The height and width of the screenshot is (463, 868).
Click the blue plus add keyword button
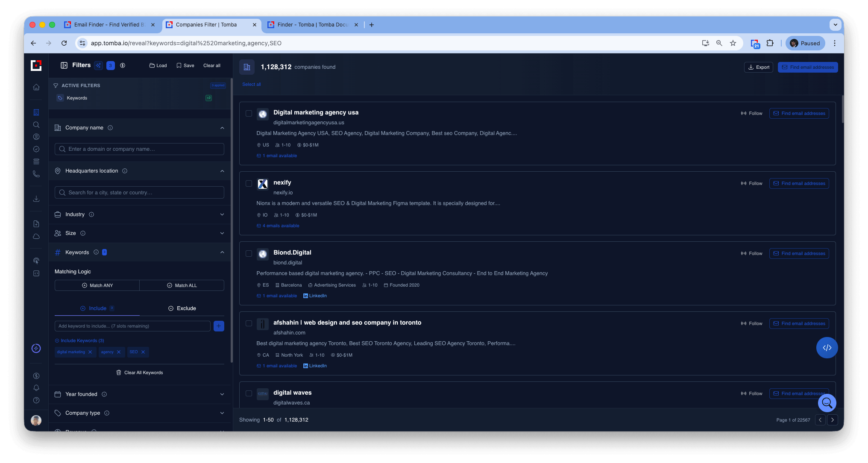pos(219,326)
